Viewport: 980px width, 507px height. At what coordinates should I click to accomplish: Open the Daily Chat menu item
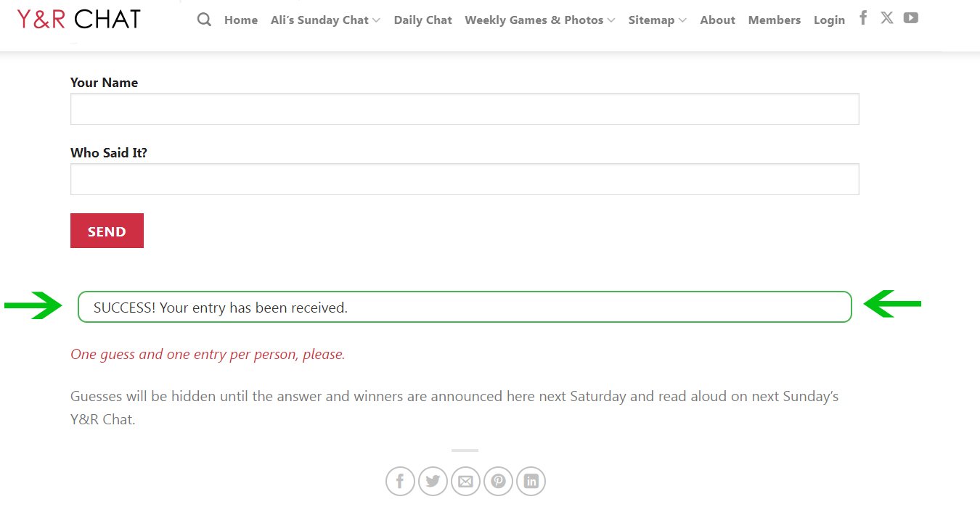[x=423, y=20]
